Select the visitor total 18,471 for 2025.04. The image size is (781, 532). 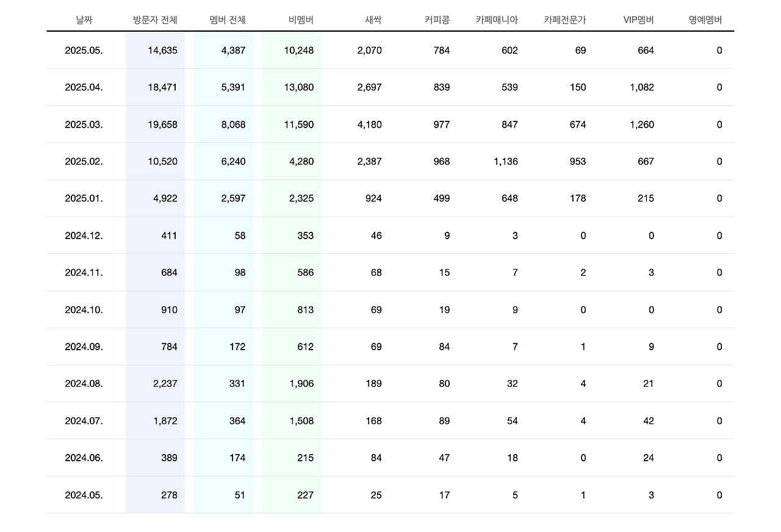(x=161, y=87)
